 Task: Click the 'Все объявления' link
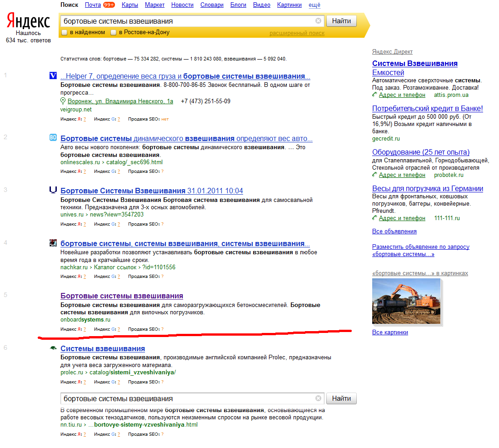pyautogui.click(x=394, y=231)
